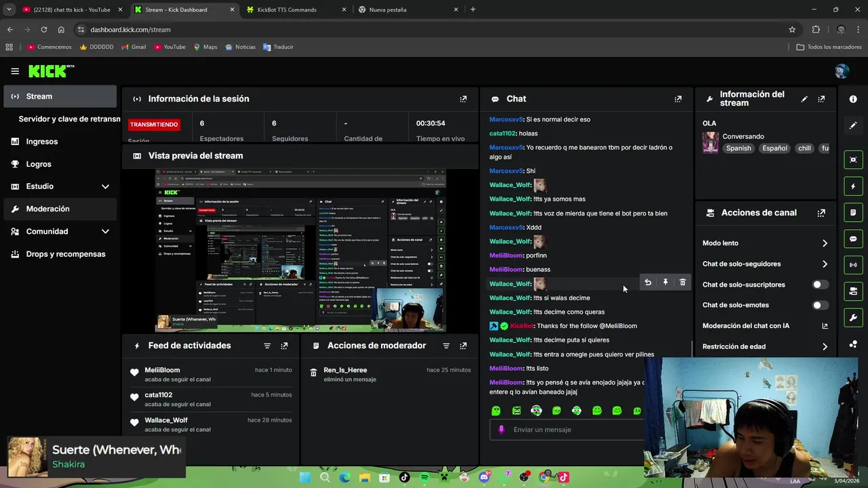This screenshot has width=868, height=488.
Task: Undo icon on hovered Wallace_Wolf message
Action: [648, 283]
